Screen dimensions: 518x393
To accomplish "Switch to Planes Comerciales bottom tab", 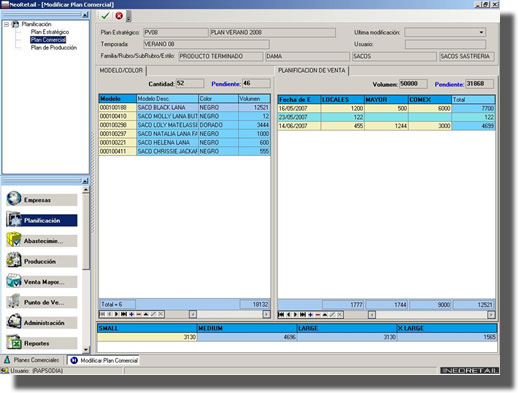I will pyautogui.click(x=32, y=360).
